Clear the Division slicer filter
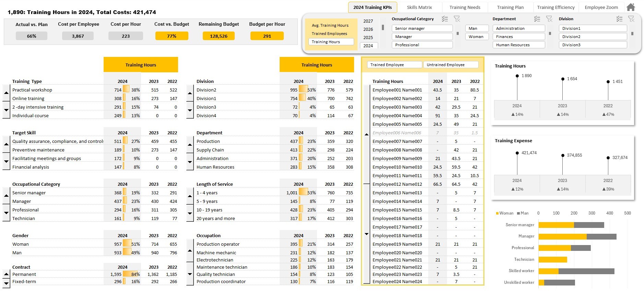This screenshot has height=292, width=644. [x=631, y=19]
